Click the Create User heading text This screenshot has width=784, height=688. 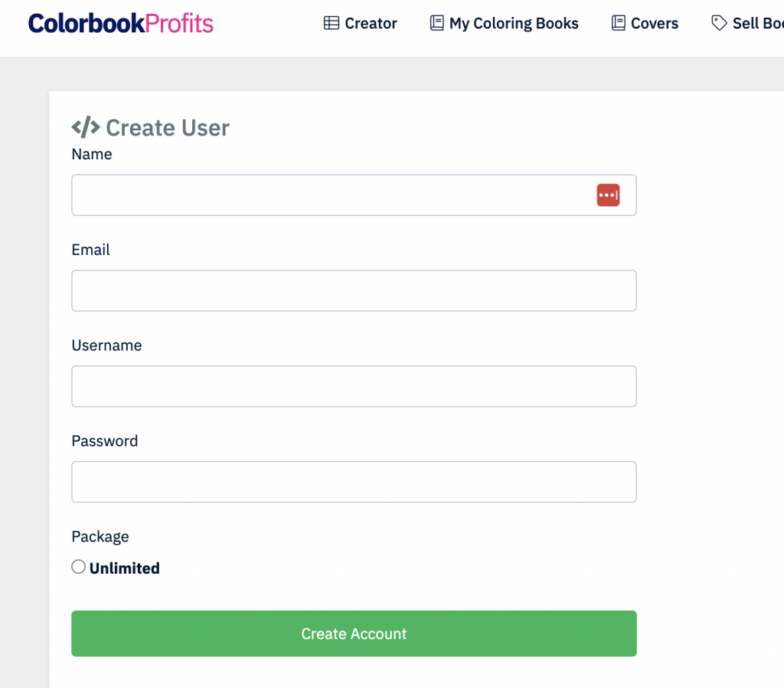pyautogui.click(x=168, y=128)
